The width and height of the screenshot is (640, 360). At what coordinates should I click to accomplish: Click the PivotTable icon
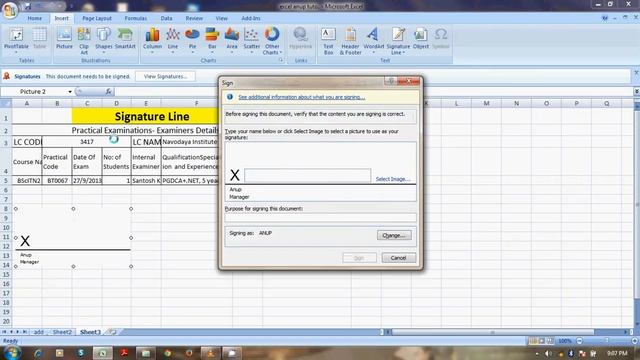[x=16, y=41]
